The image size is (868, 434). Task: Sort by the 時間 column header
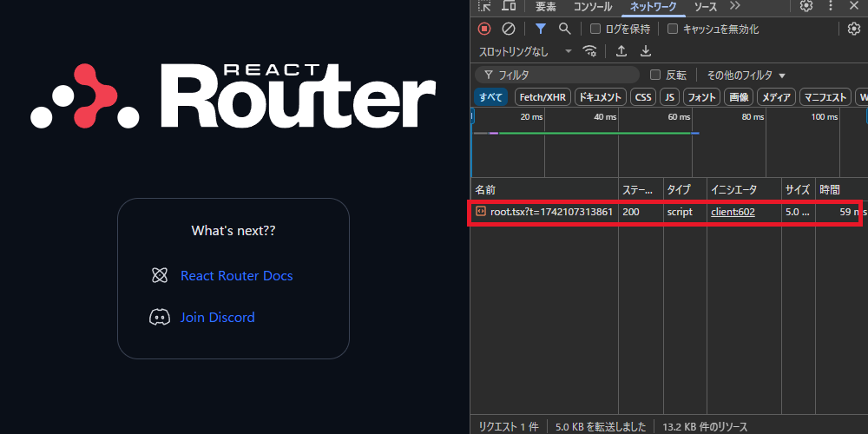tap(839, 190)
